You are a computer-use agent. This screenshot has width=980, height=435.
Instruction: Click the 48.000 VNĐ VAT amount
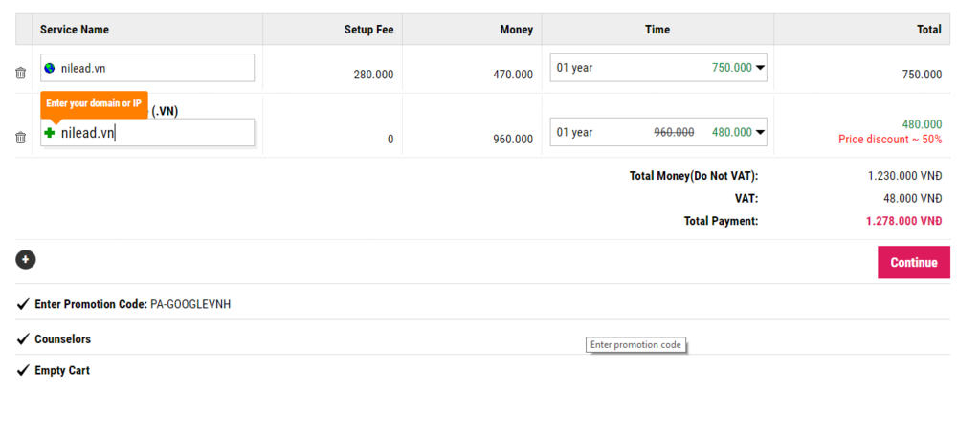(914, 199)
